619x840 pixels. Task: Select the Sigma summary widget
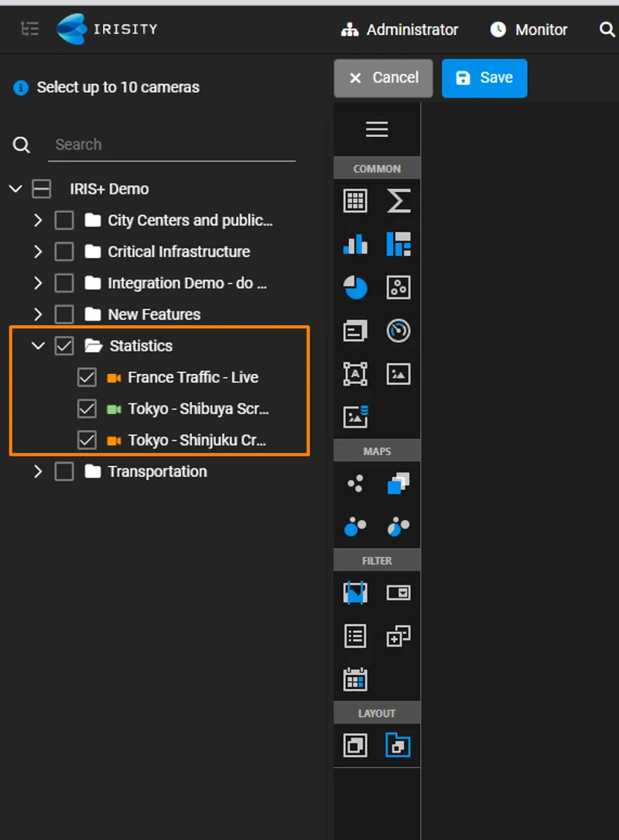(x=398, y=200)
